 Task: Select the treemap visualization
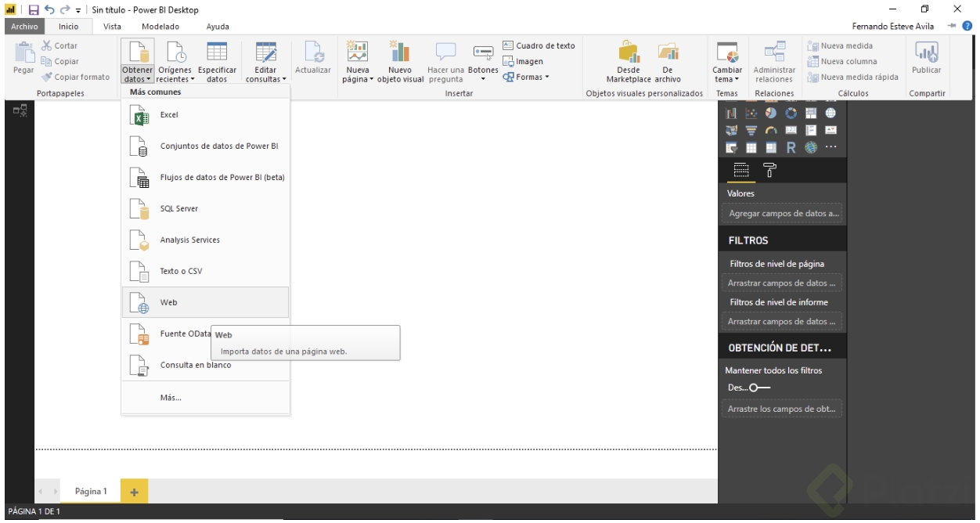click(x=811, y=113)
